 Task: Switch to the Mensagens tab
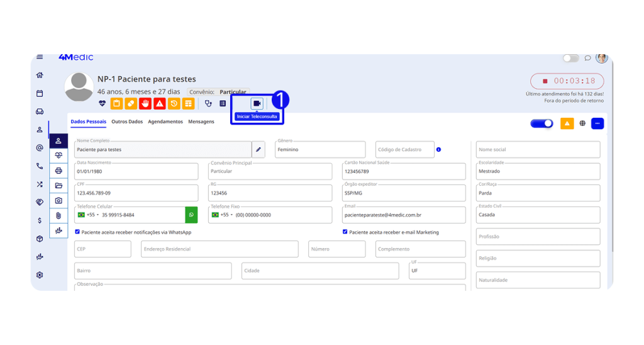click(201, 122)
